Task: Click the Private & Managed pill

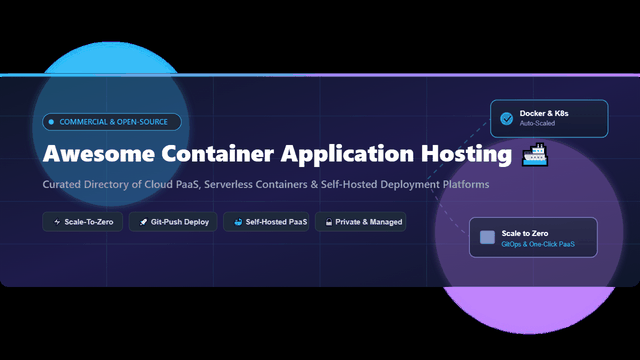Action: pyautogui.click(x=360, y=222)
